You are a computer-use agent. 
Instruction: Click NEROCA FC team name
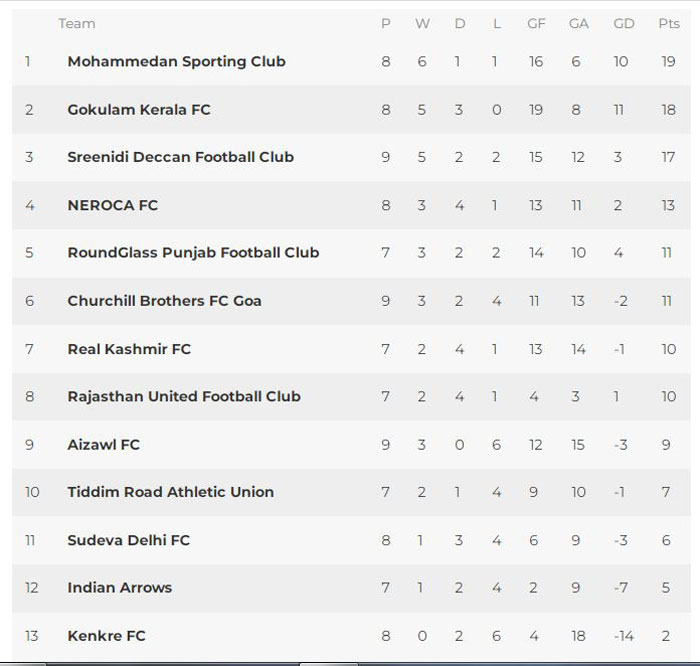pos(112,205)
